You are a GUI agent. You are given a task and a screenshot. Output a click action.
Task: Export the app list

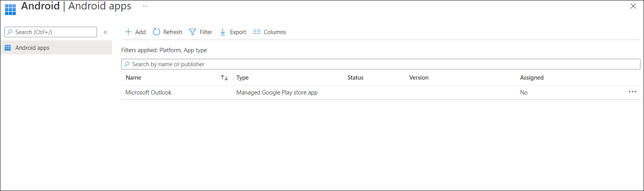(x=233, y=32)
